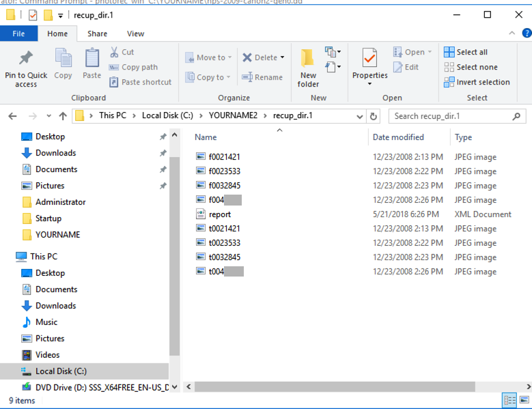Select Copy path in ribbon
This screenshot has height=409, width=532.
click(133, 67)
